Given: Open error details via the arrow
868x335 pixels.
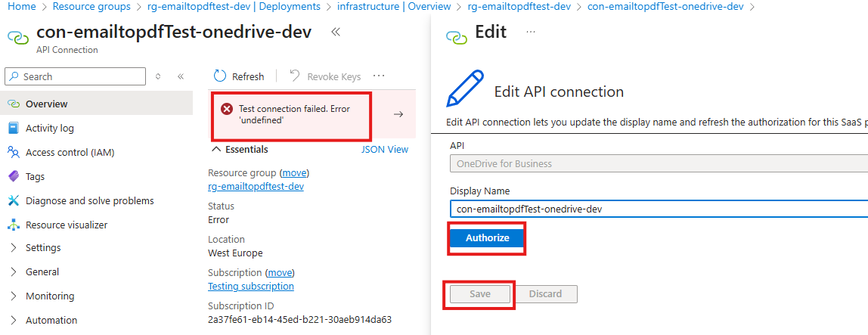Looking at the screenshot, I should [398, 114].
